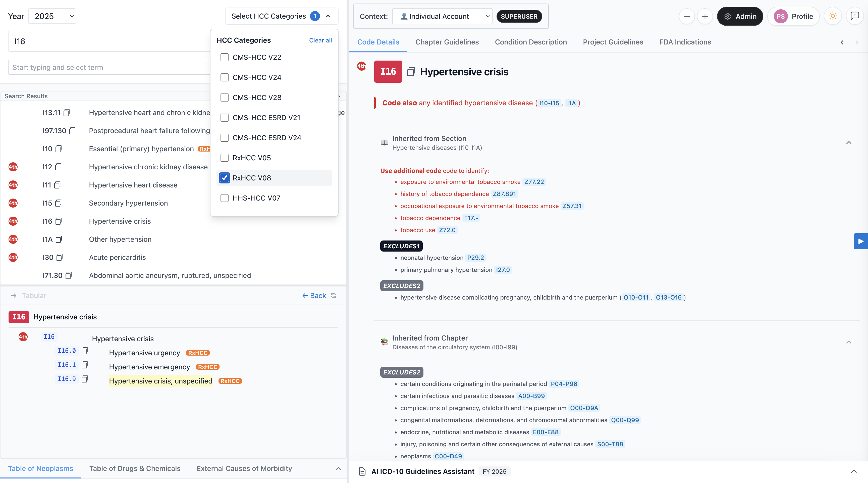This screenshot has height=483, width=868.
Task: Click the 4th badge beside I12 row
Action: pyautogui.click(x=13, y=167)
